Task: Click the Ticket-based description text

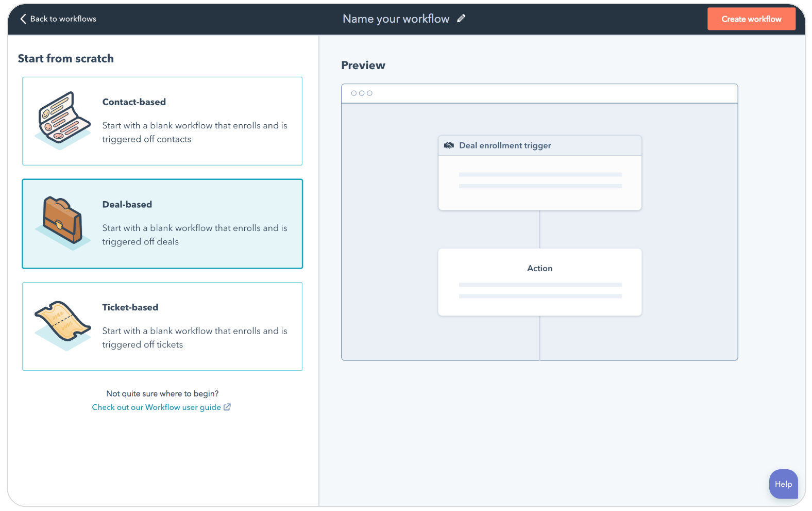Action: (194, 338)
